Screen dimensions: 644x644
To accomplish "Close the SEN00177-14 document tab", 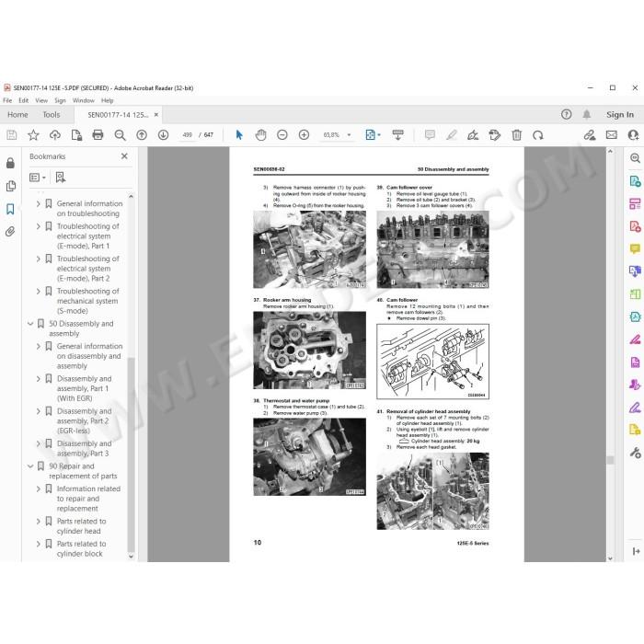I will point(156,115).
